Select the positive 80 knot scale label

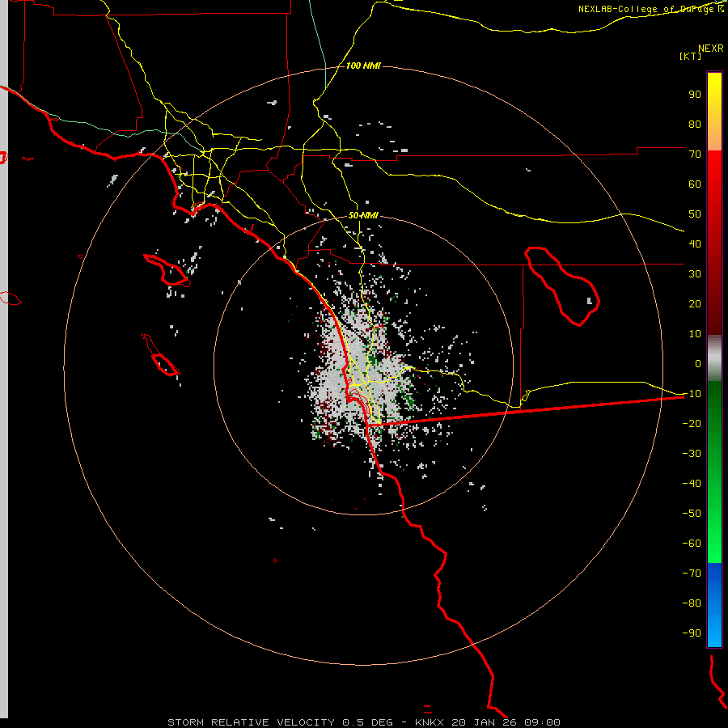click(x=695, y=124)
